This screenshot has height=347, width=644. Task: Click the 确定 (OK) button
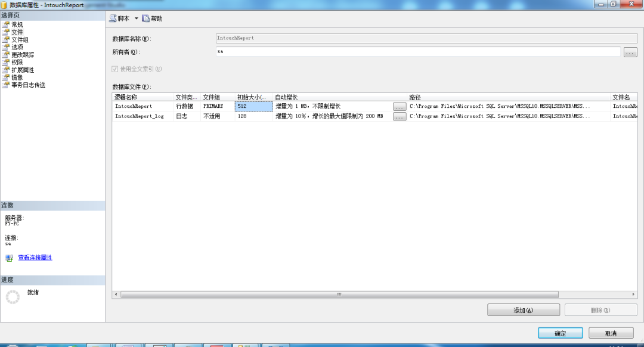click(559, 333)
